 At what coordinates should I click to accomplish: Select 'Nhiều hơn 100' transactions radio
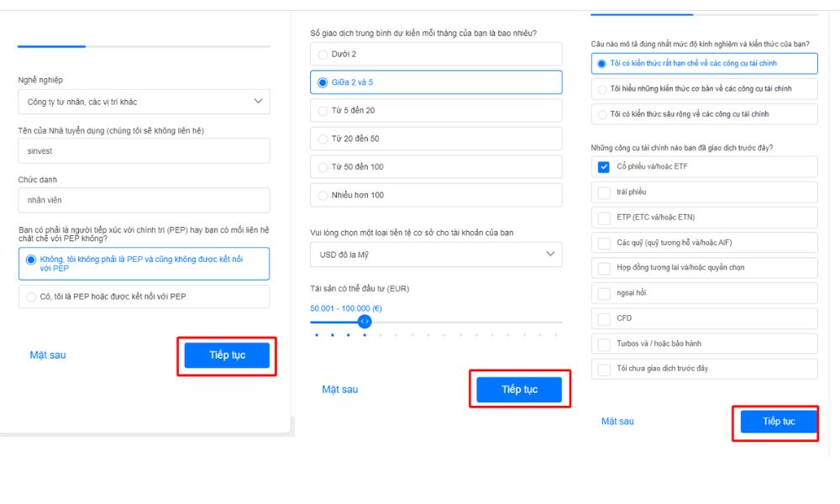click(323, 195)
